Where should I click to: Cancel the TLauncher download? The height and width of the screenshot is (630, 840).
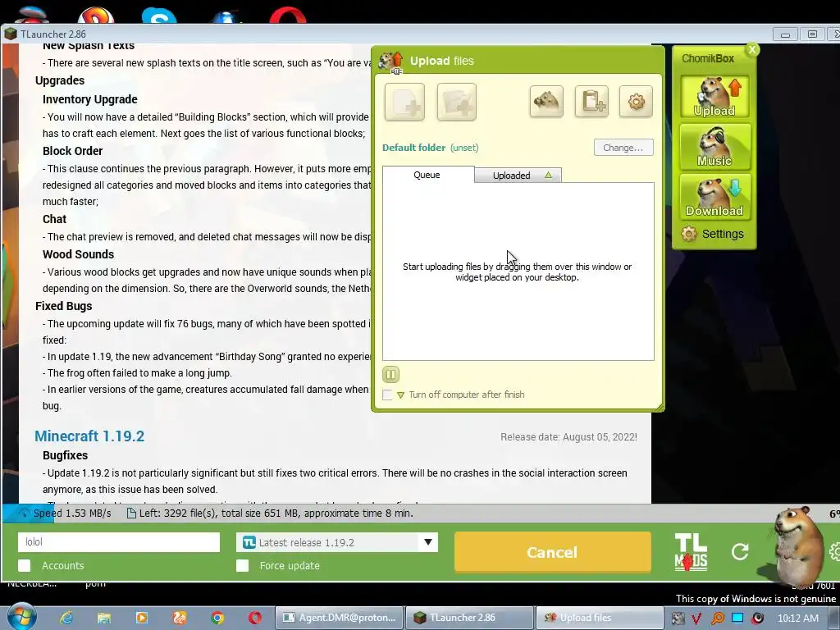point(552,552)
